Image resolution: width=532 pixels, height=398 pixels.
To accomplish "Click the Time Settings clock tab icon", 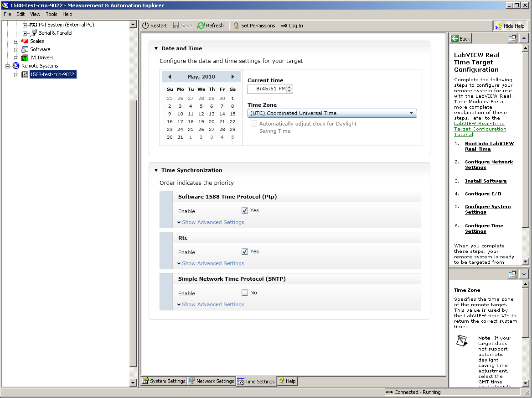I will (241, 382).
